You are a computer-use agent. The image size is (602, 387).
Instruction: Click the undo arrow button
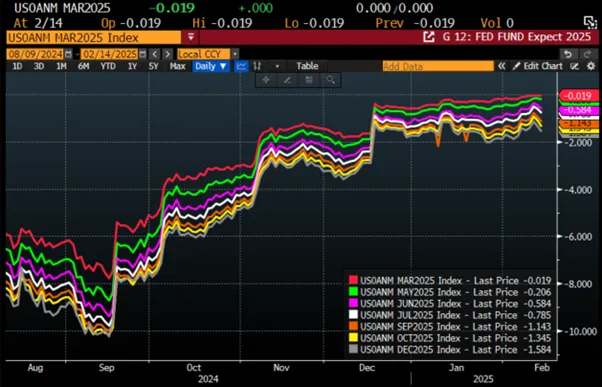coord(569,54)
